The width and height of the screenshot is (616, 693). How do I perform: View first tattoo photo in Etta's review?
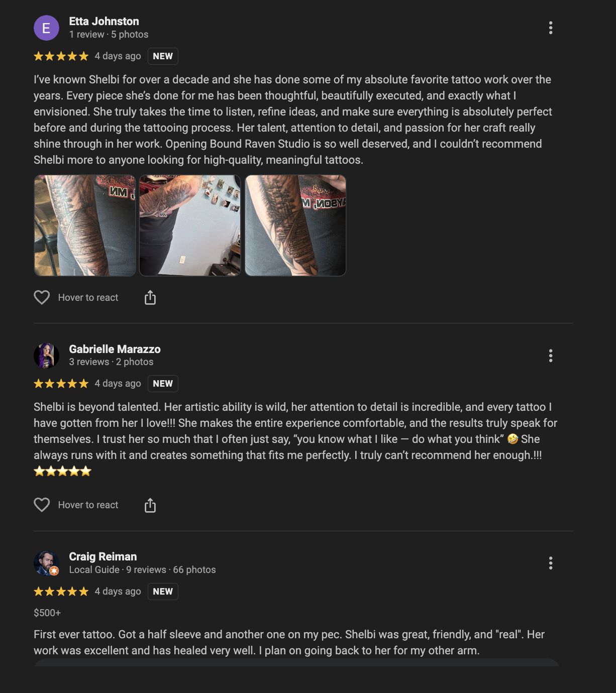[85, 225]
